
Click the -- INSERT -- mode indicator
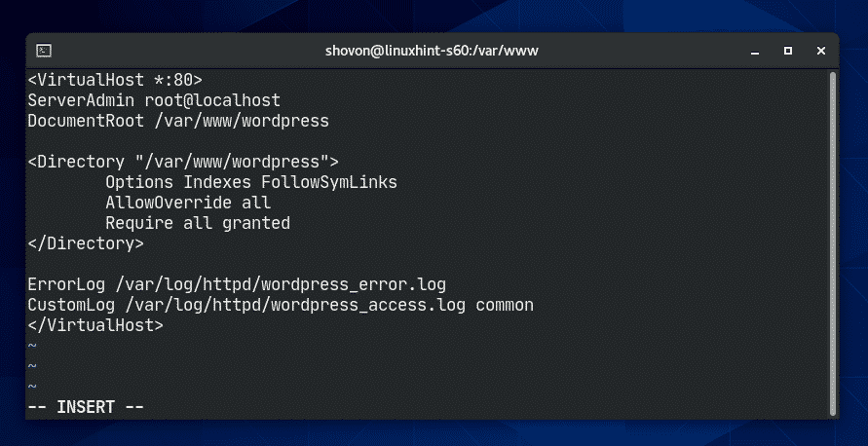click(x=86, y=407)
